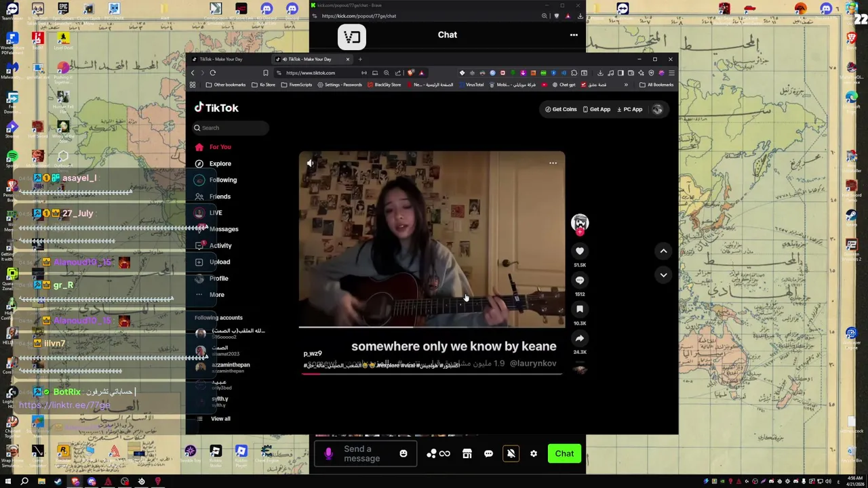Screen dimensions: 868x488
Task: Open the Other bookmarks folder
Action: (224, 85)
